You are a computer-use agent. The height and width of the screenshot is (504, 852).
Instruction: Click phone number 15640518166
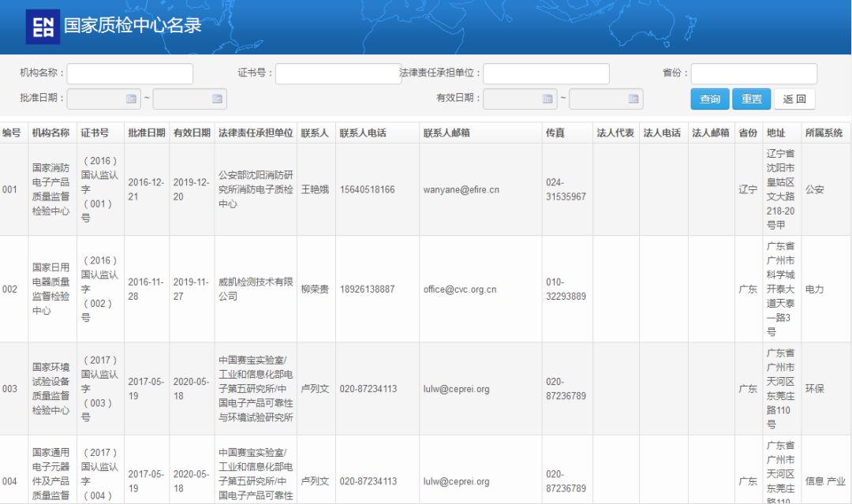pyautogui.click(x=368, y=189)
